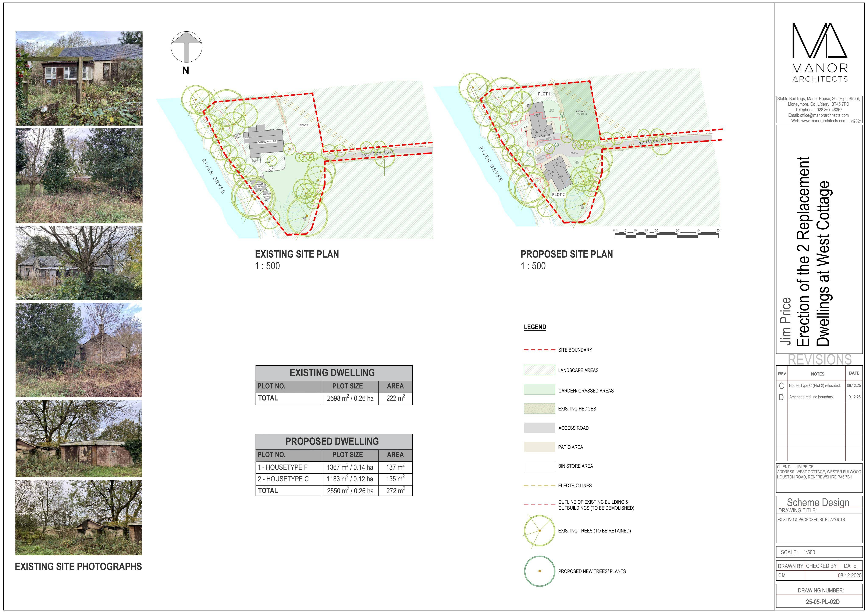Viewport: 868px width, 613px height.
Task: Pick the Garden/Grassed Areas green swatch
Action: [x=540, y=390]
